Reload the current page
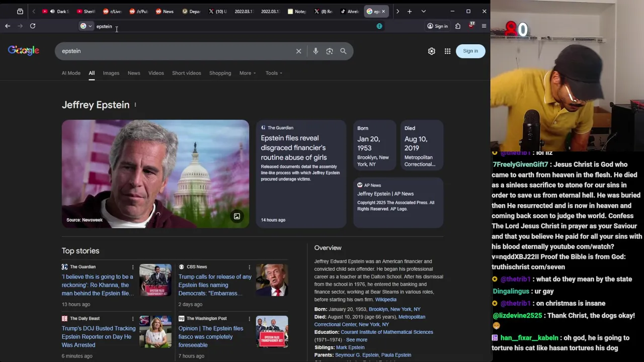This screenshot has width=644, height=362. [33, 26]
